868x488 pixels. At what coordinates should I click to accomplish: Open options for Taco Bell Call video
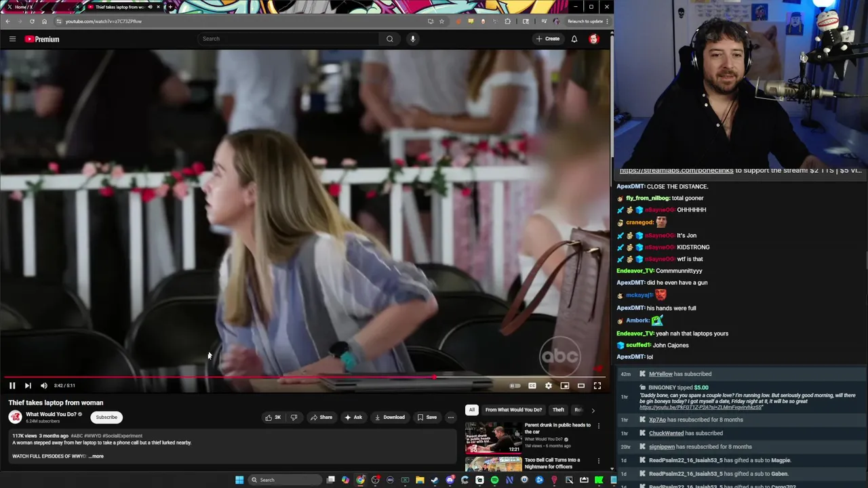[598, 461]
